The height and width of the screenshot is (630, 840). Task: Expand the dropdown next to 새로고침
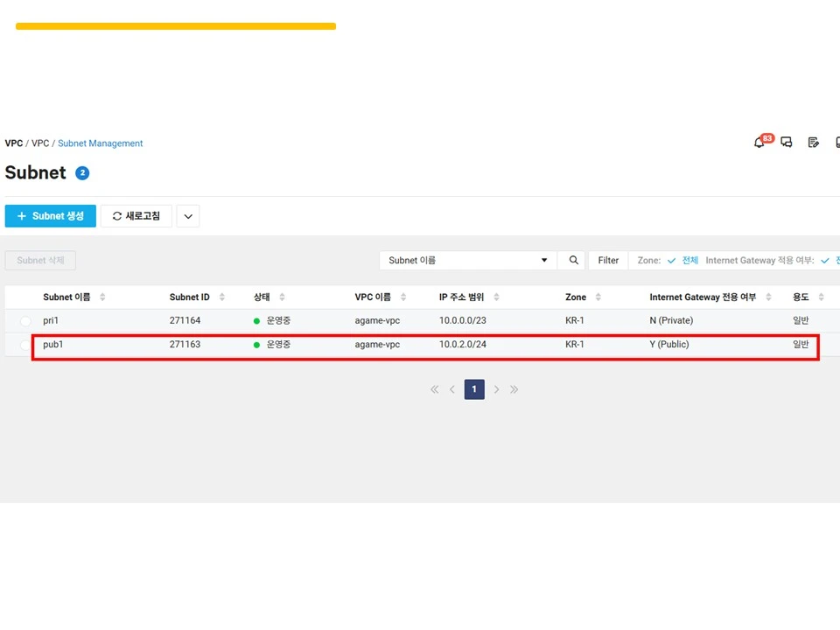[x=188, y=216]
